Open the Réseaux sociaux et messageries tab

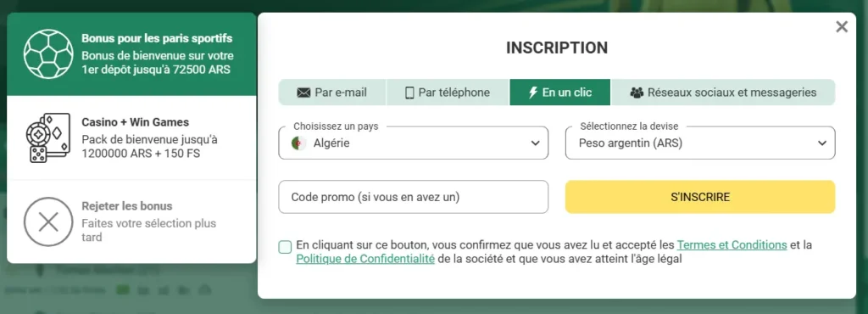pos(723,93)
